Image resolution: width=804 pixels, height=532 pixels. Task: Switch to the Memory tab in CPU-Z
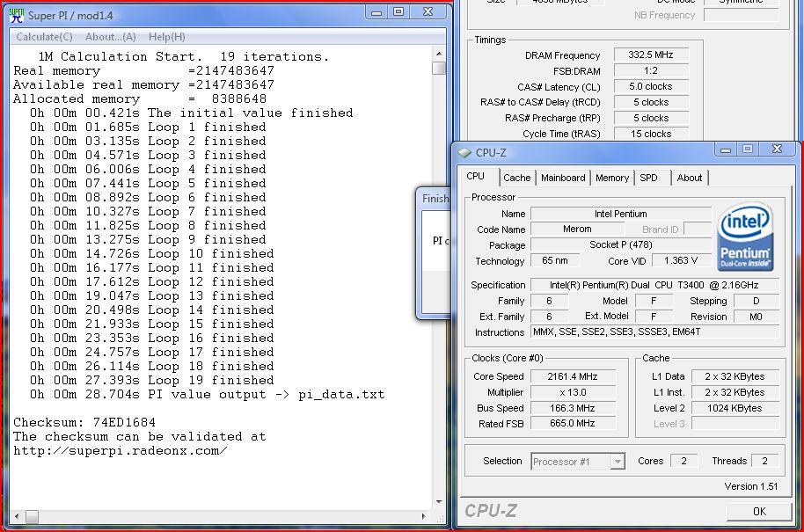612,178
